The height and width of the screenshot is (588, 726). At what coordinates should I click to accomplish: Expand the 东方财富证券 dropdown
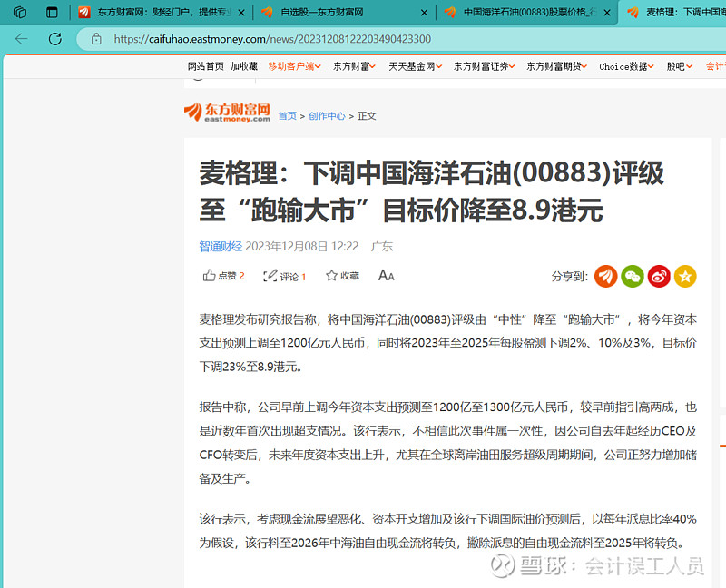[484, 66]
